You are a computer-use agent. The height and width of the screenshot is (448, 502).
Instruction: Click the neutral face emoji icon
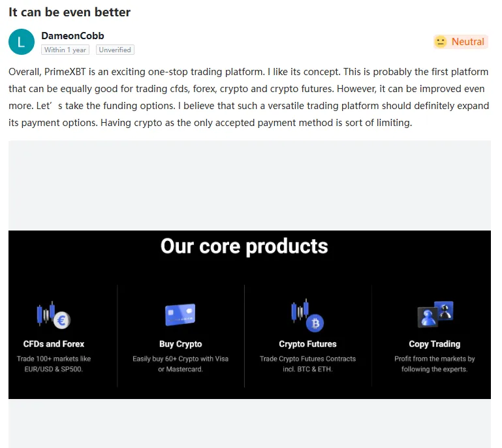(441, 42)
